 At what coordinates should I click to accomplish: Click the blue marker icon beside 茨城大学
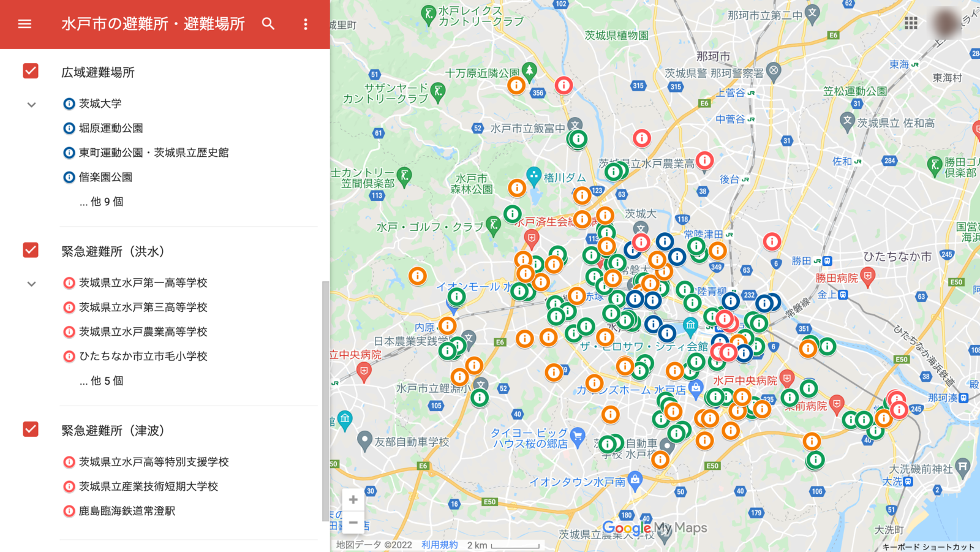[x=69, y=104]
